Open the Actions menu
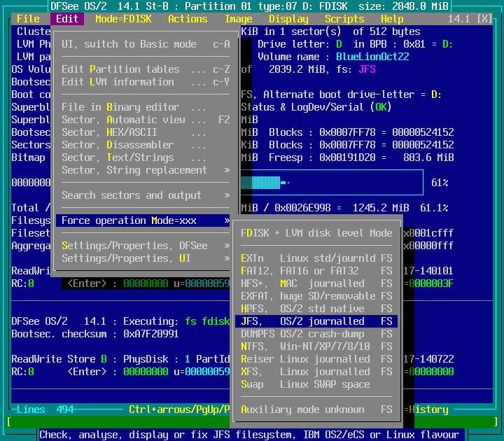This screenshot has height=441, width=504. click(188, 19)
